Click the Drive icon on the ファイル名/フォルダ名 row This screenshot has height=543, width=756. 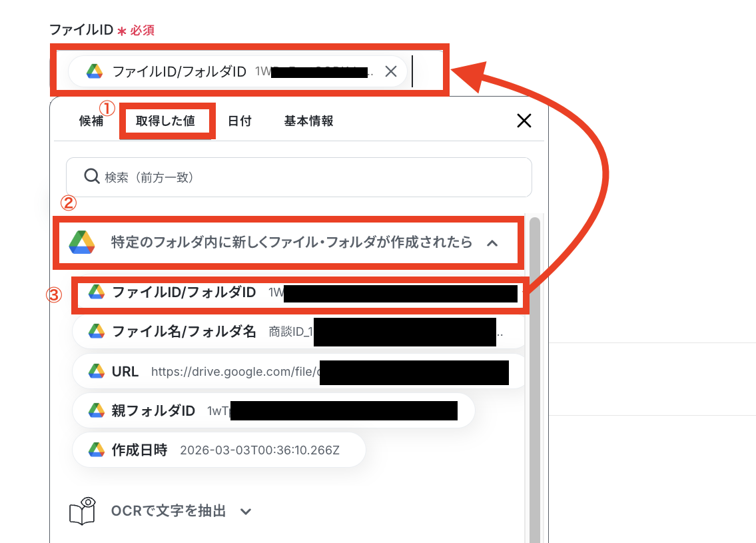97,331
